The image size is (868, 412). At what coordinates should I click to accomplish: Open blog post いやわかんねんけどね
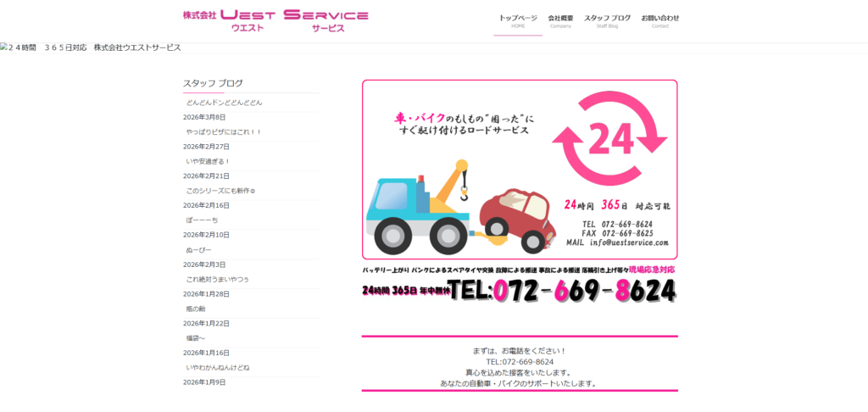coord(218,367)
